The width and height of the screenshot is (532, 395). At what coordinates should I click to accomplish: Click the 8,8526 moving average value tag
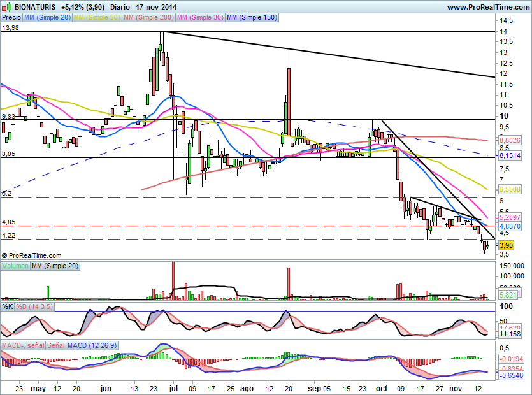pos(510,140)
